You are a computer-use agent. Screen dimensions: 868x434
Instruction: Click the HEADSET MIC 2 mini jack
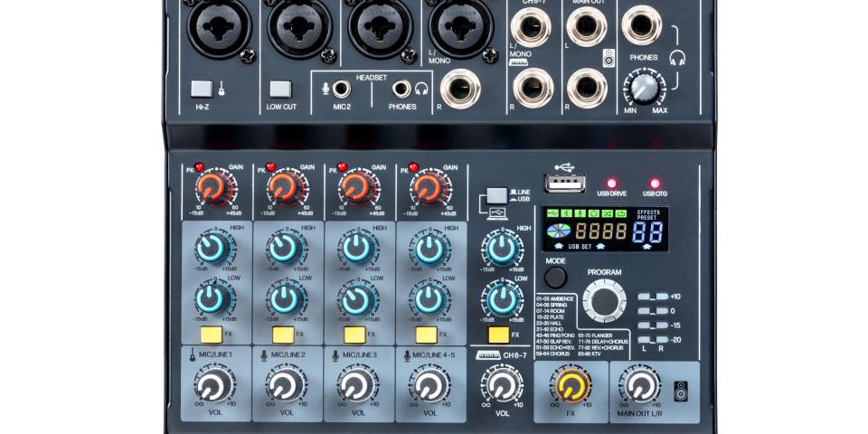tap(342, 89)
